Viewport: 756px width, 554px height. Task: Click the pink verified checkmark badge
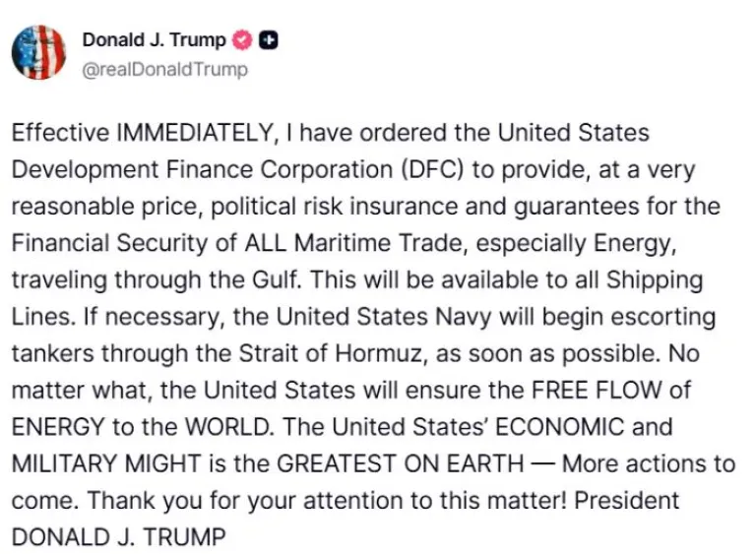pos(241,40)
